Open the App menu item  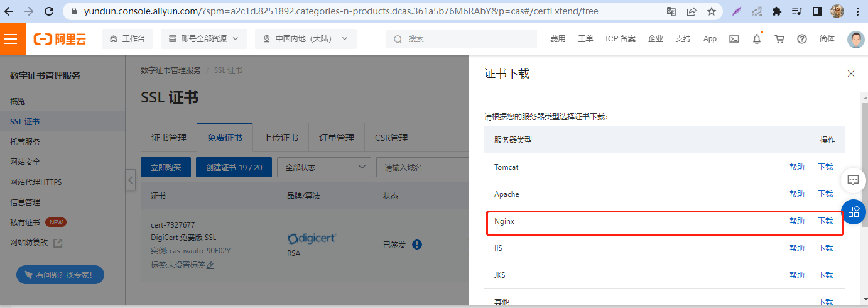tap(710, 39)
